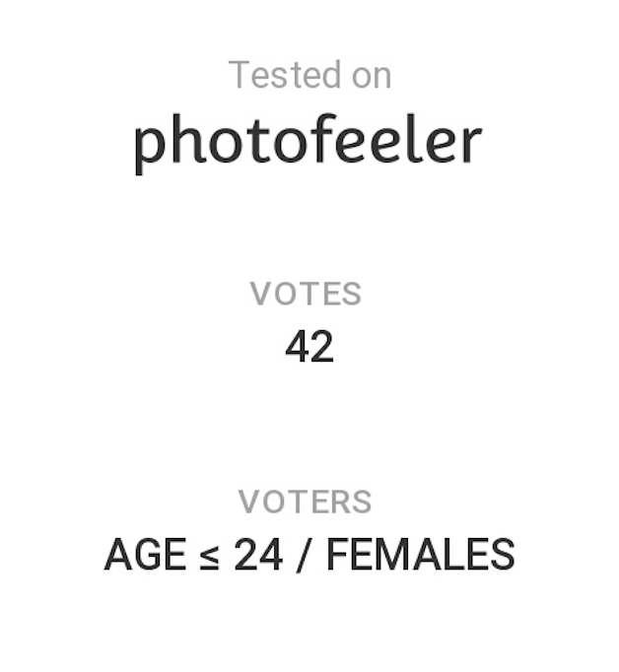Screen dimensions: 619x672
Task: Click the slash separator before FEMALES
Action: (304, 556)
